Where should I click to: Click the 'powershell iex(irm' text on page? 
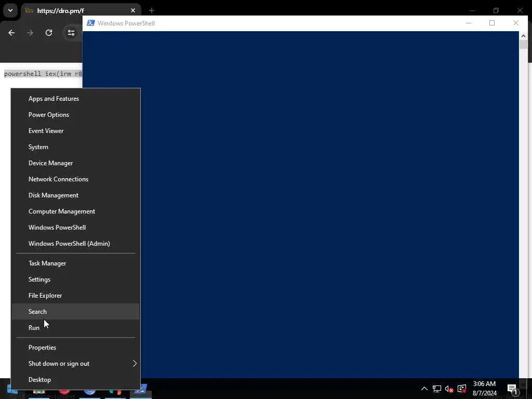[37, 74]
